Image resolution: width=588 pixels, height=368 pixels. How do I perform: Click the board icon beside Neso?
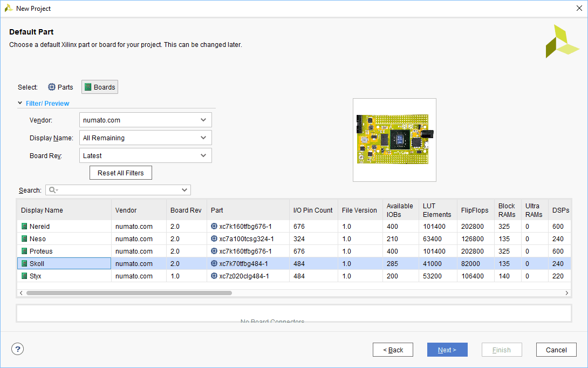point(24,239)
